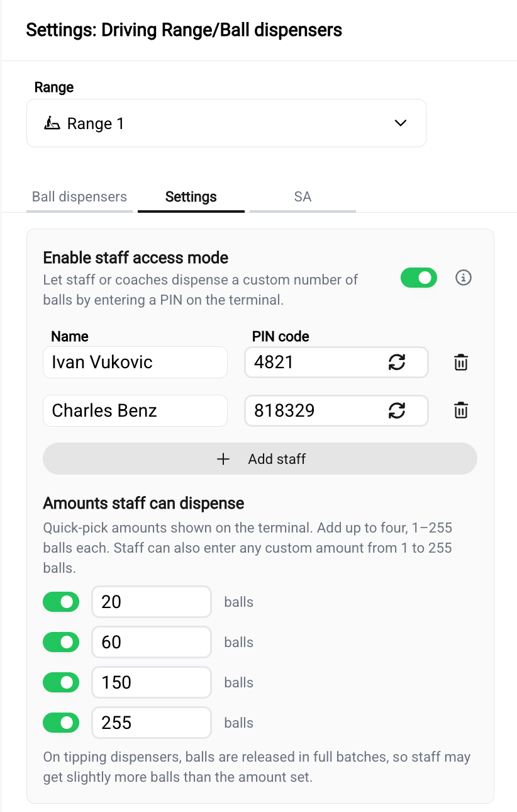The width and height of the screenshot is (517, 812).
Task: Click the 60 balls amount field
Action: tap(152, 642)
